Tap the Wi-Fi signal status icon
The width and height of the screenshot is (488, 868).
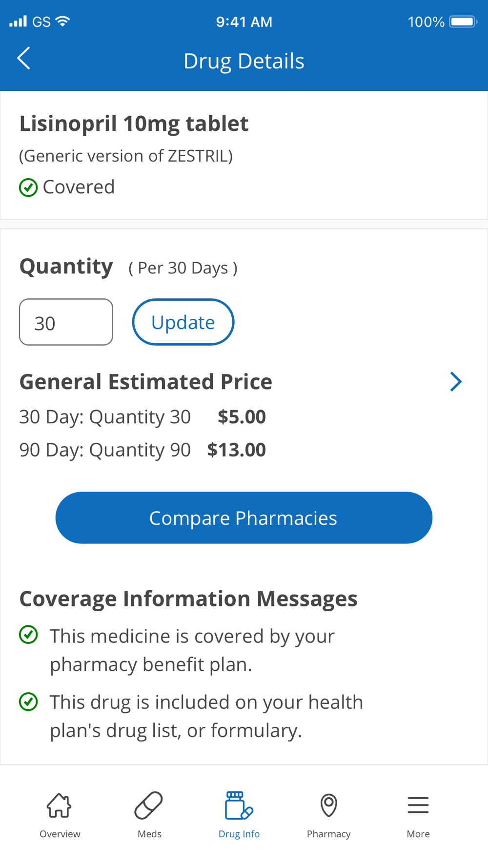pos(63,21)
